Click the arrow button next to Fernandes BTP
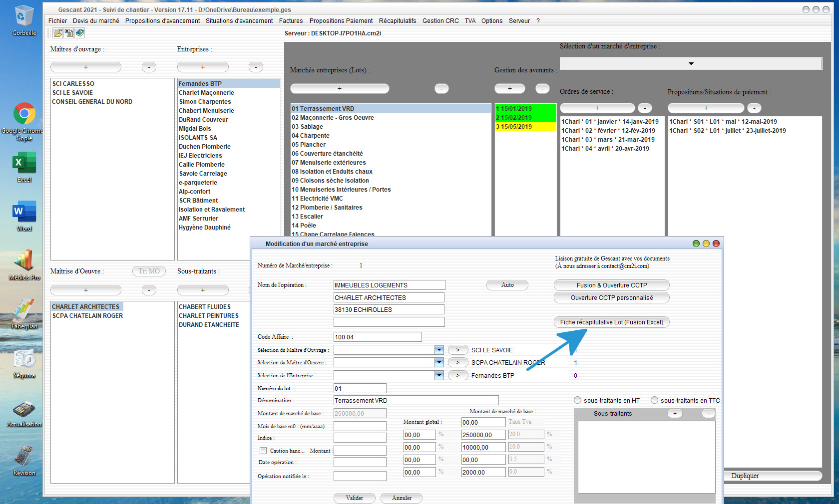839x504 pixels. point(458,375)
